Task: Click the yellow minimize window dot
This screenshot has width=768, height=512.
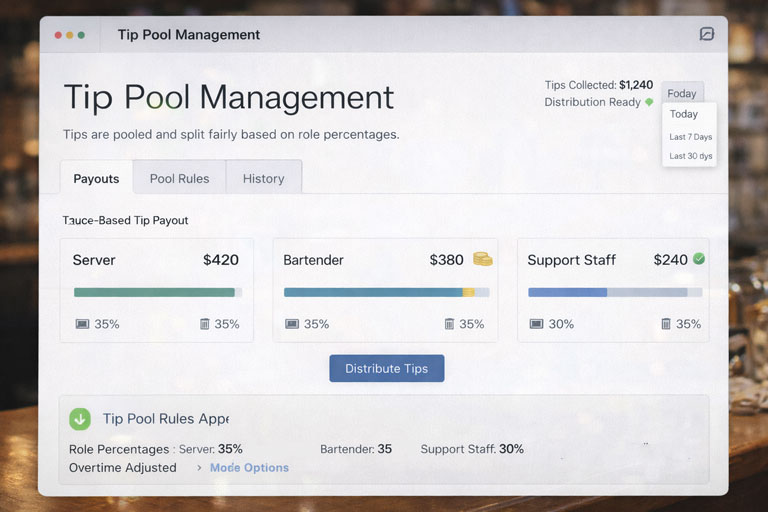Action: click(70, 35)
